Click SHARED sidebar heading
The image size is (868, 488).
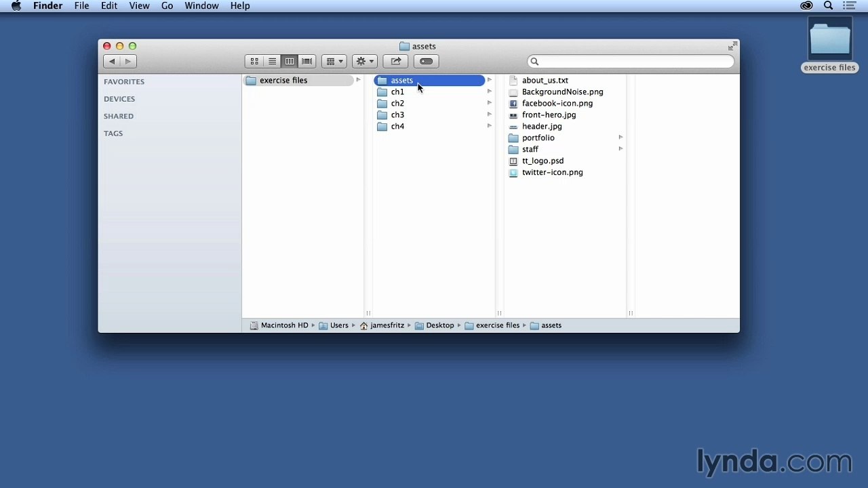pos(119,116)
